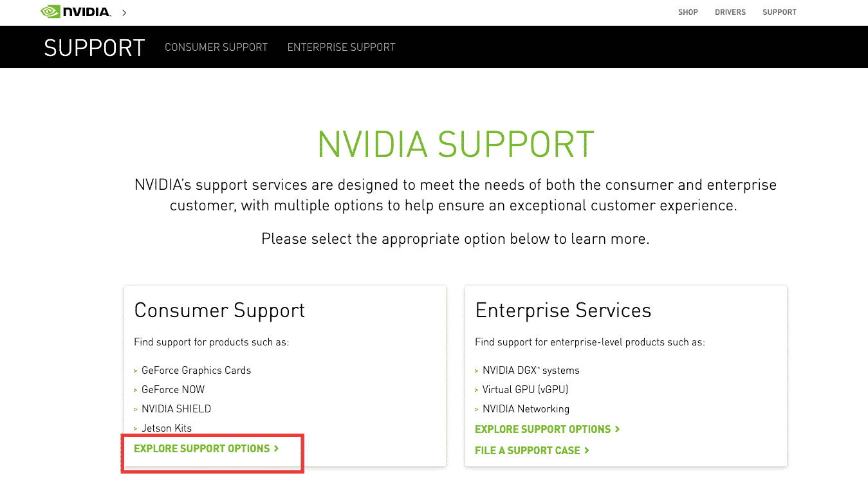868x496 pixels.
Task: Click Virtual GPU (vGPU) list item
Action: point(525,390)
